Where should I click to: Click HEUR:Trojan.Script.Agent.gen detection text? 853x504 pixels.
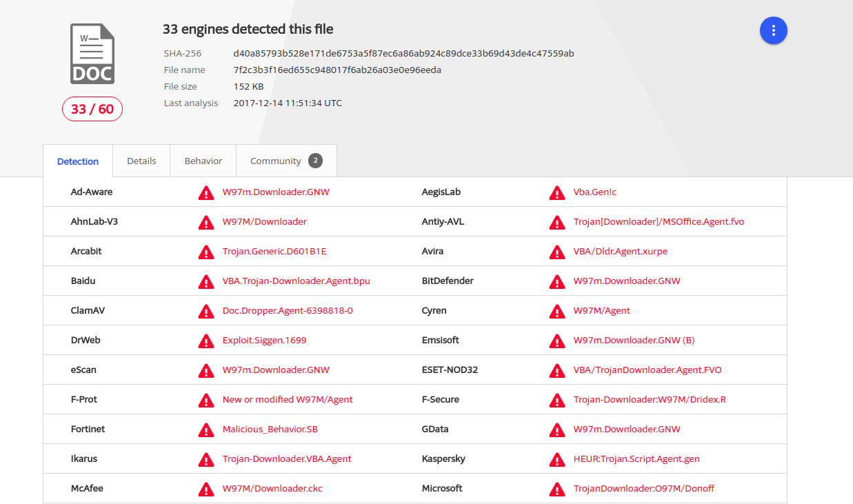(x=636, y=458)
